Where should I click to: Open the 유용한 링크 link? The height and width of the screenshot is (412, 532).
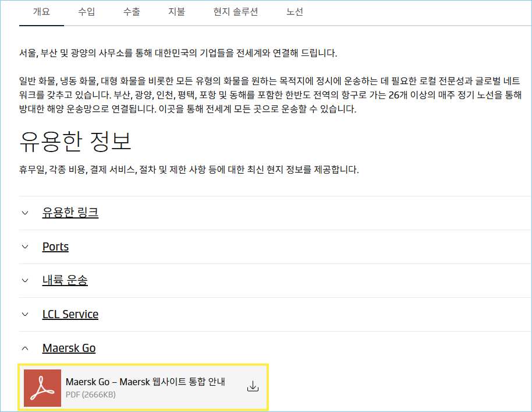70,213
